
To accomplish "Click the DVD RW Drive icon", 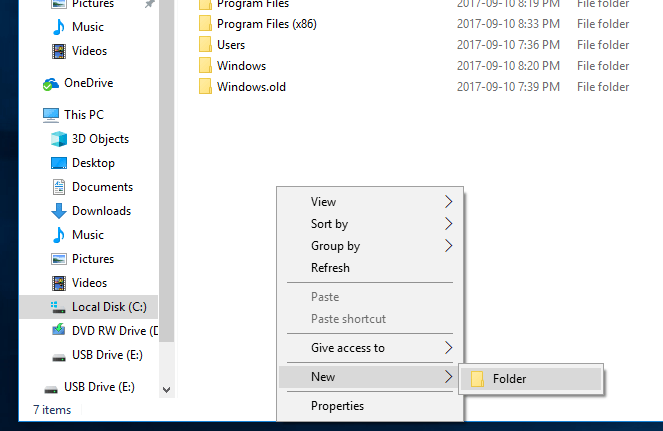I will tap(59, 329).
